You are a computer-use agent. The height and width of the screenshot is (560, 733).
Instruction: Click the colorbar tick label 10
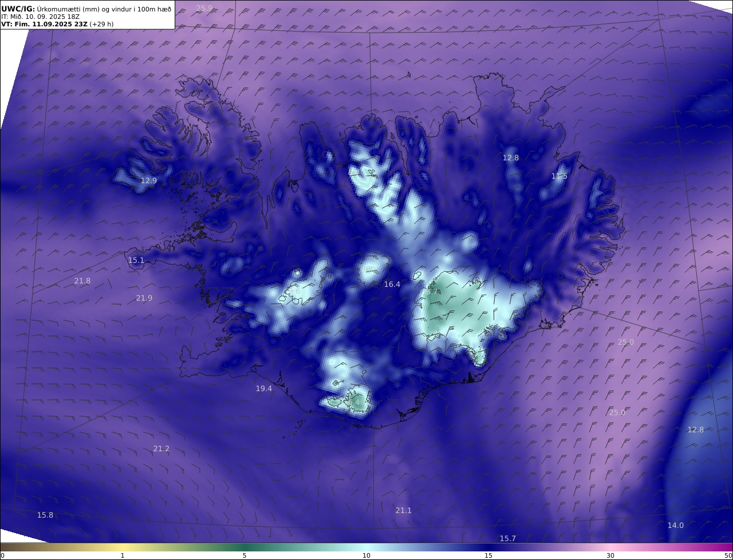coord(366,555)
